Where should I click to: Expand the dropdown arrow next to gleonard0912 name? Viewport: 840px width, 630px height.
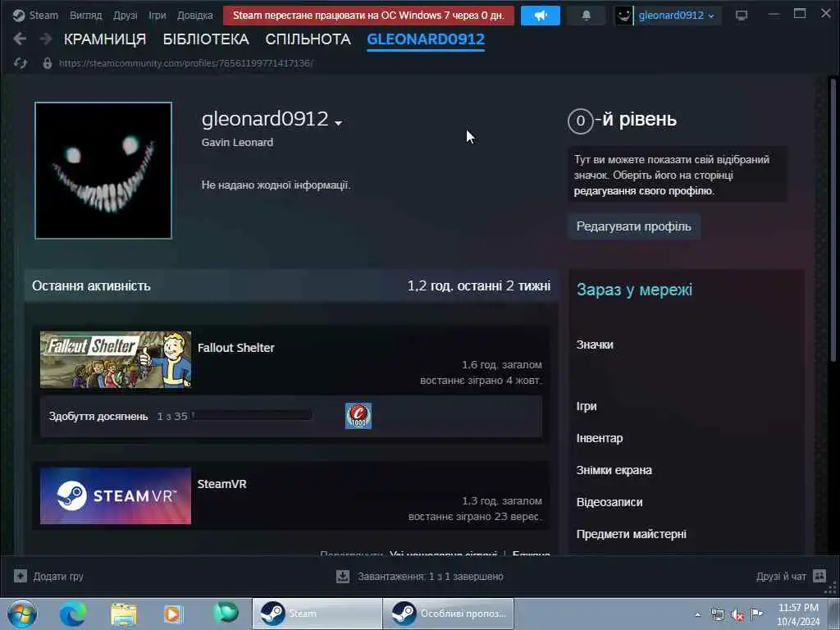(338, 123)
